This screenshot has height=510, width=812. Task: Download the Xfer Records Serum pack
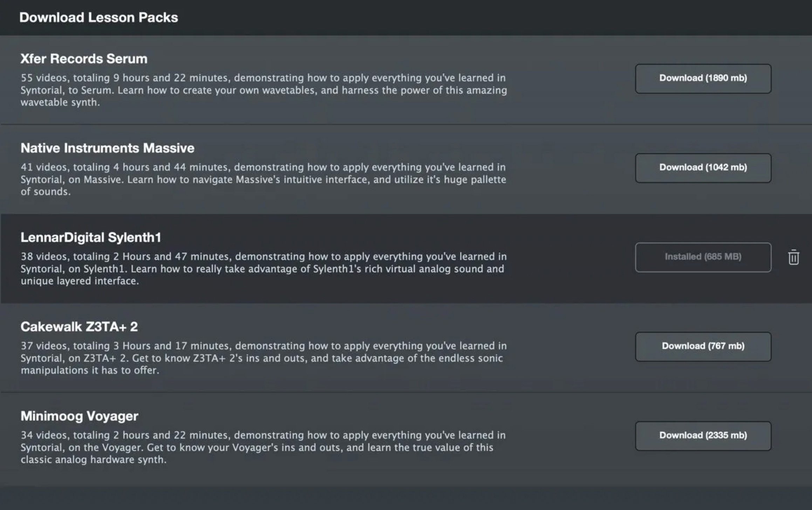703,78
